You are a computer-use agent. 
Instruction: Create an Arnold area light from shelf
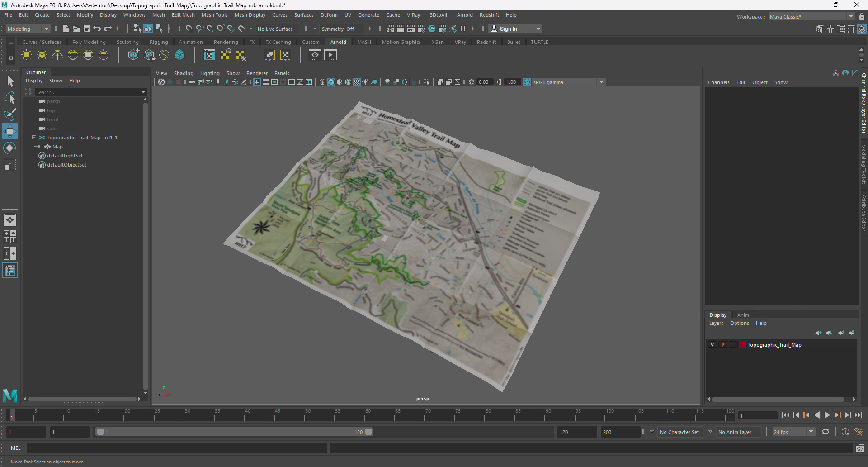click(x=27, y=55)
